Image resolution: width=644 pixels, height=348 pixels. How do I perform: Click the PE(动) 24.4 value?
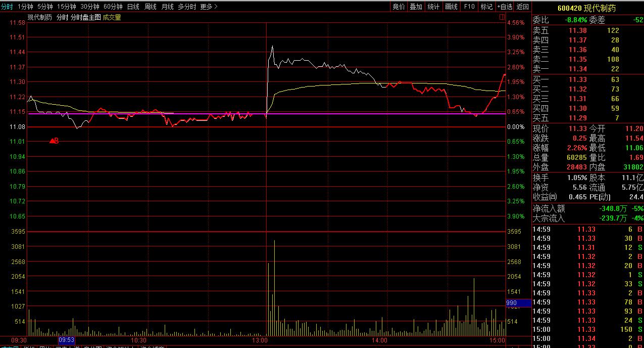pos(636,197)
